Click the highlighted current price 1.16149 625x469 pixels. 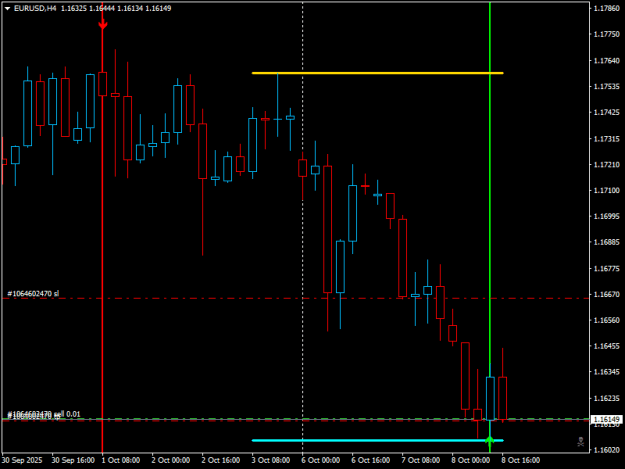coord(607,419)
